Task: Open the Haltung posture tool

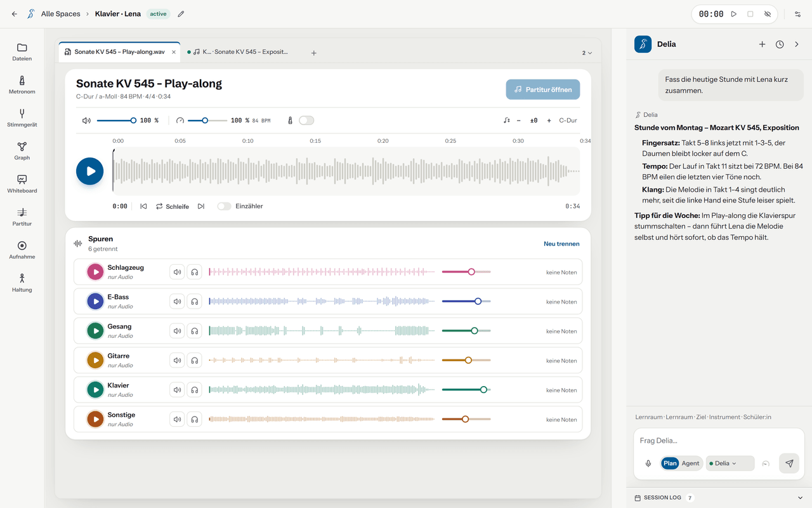Action: (22, 283)
